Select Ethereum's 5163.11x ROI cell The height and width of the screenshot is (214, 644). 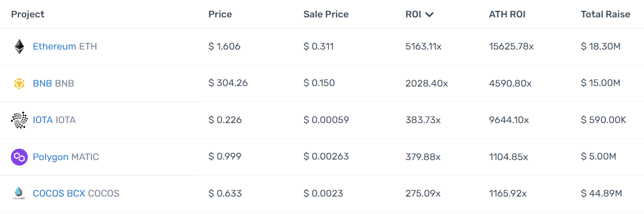point(423,46)
